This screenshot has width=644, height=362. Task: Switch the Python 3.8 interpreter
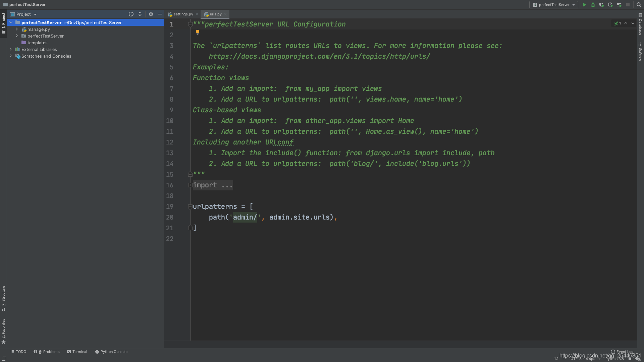(614, 359)
